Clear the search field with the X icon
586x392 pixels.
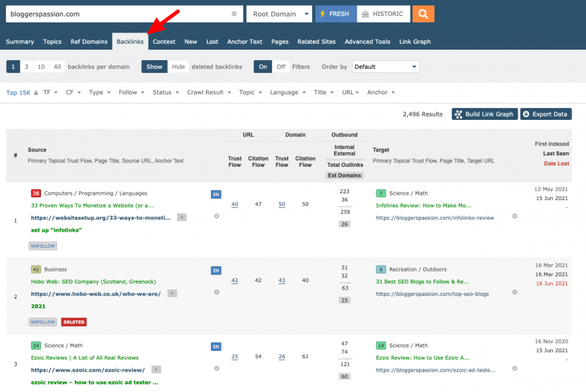point(233,14)
